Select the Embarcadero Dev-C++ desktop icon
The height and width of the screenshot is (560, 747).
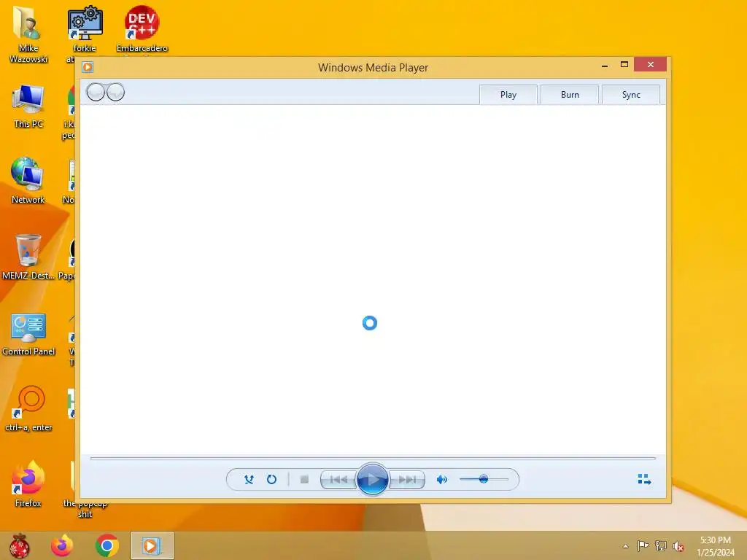[142, 29]
